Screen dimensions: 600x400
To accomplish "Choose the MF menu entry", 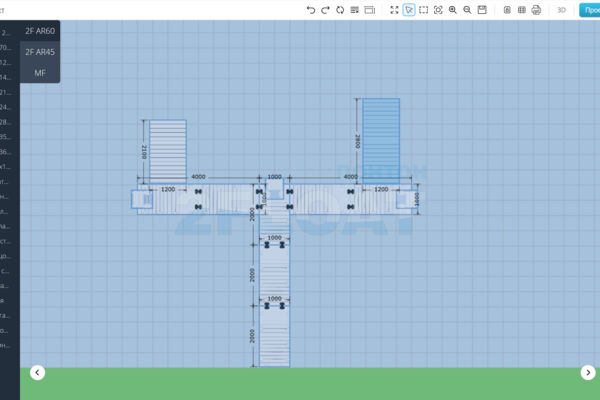I will pos(40,73).
